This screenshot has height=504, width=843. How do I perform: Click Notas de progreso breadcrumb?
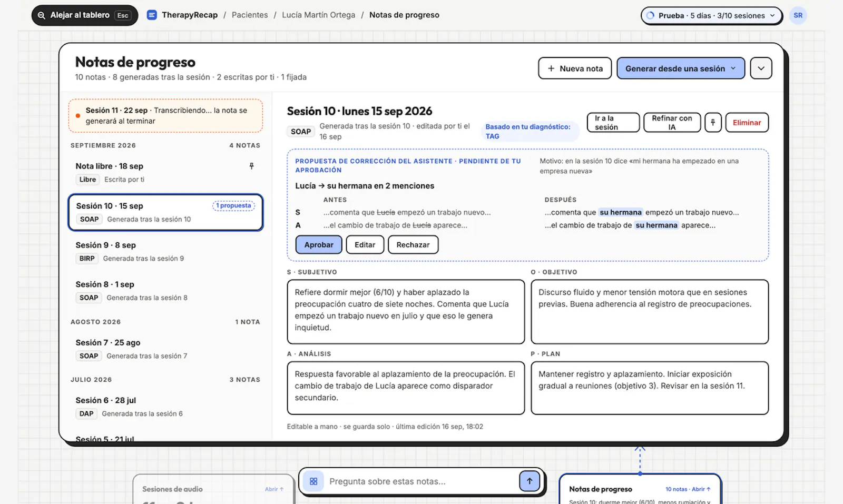404,15
